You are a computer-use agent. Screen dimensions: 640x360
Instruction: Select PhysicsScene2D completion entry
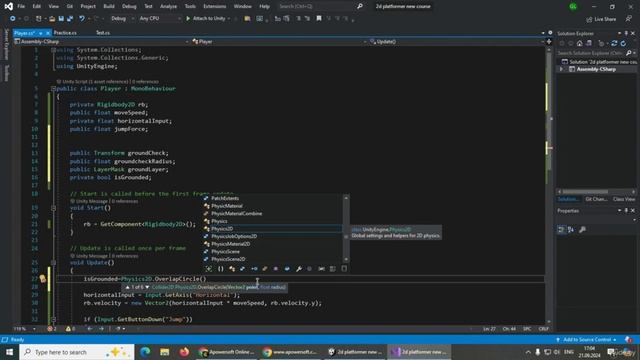[x=273, y=259]
